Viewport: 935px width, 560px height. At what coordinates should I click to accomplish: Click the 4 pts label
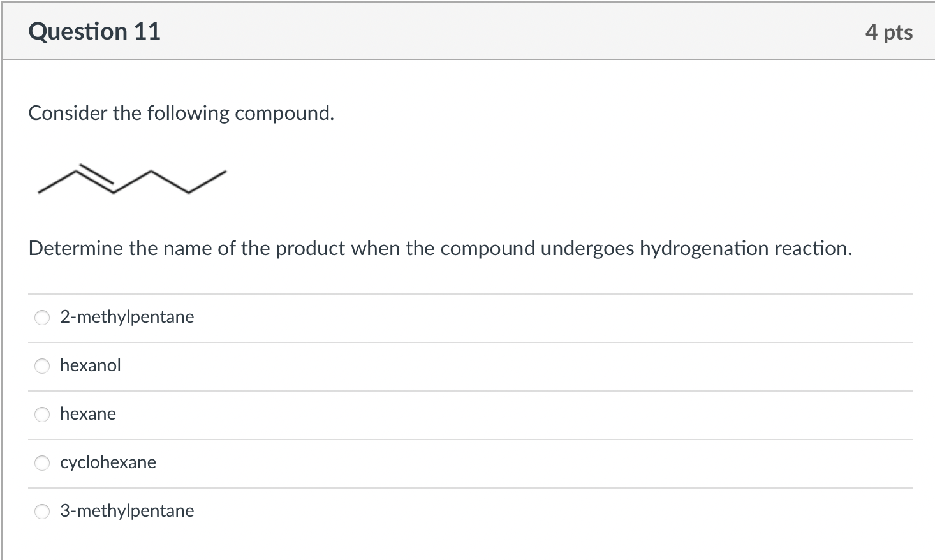pos(889,31)
